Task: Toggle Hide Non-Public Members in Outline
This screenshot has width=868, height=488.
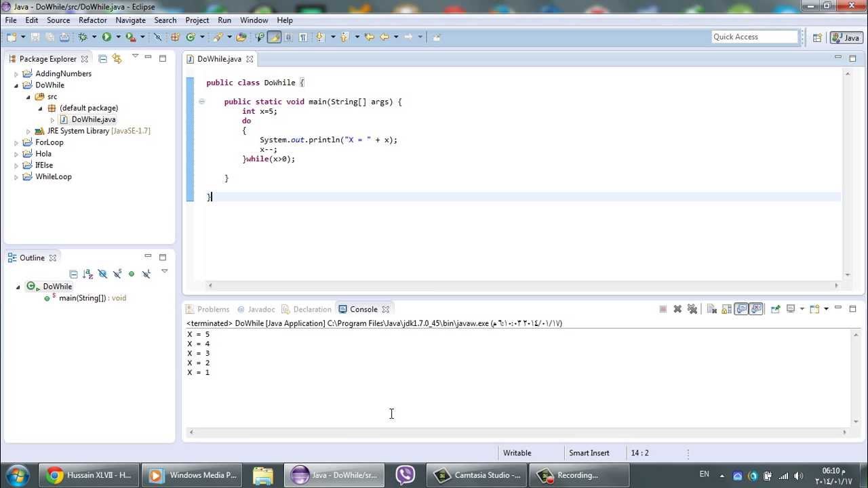Action: [x=132, y=274]
